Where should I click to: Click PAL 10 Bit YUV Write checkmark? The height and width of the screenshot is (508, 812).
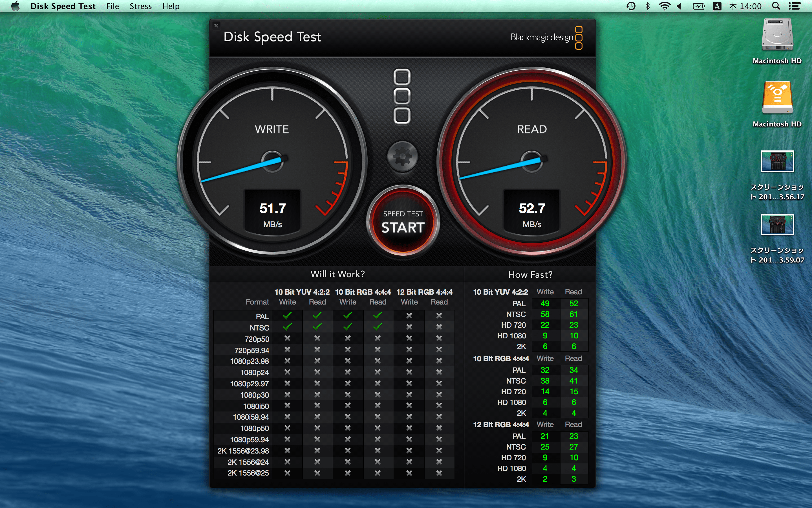click(x=287, y=316)
